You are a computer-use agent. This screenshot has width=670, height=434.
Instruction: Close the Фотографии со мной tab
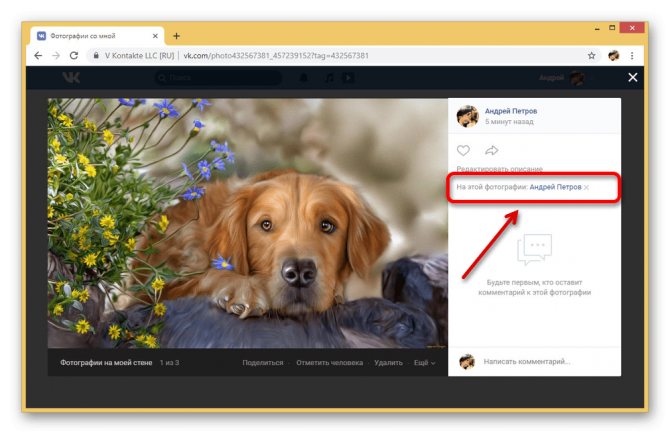[155, 36]
